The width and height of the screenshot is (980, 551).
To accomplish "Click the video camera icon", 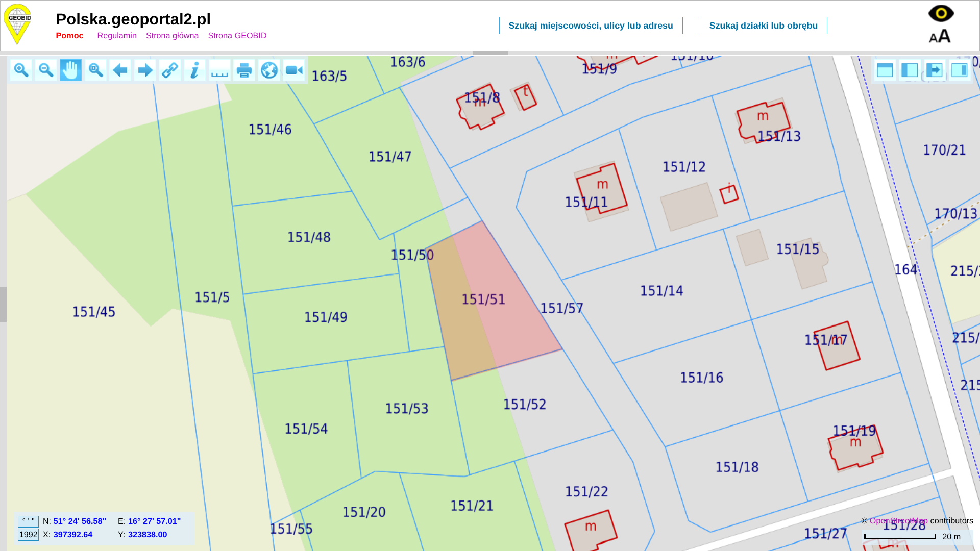I will point(294,70).
